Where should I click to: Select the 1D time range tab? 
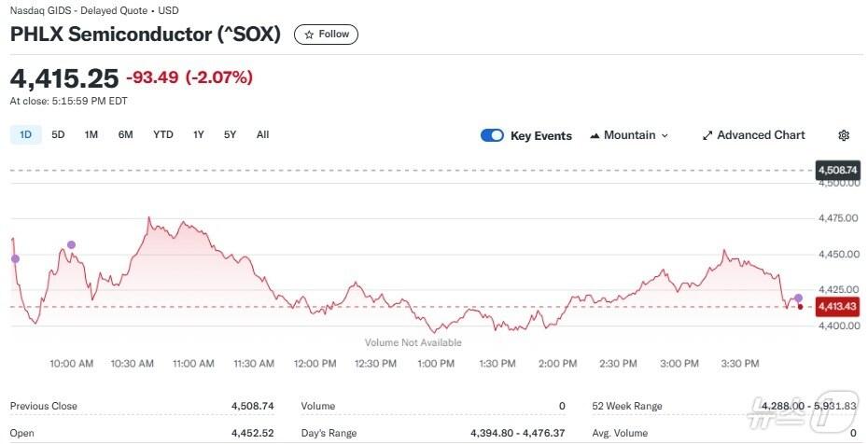(25, 134)
